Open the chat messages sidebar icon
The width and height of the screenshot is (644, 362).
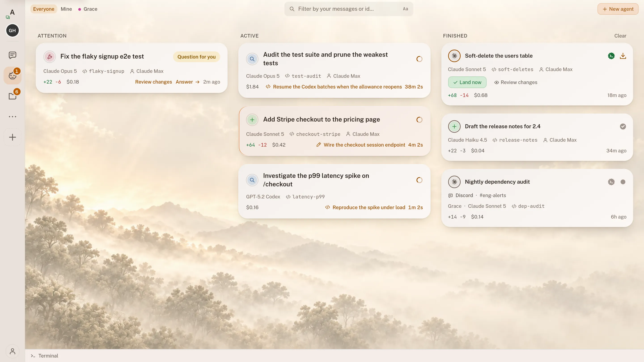[12, 55]
